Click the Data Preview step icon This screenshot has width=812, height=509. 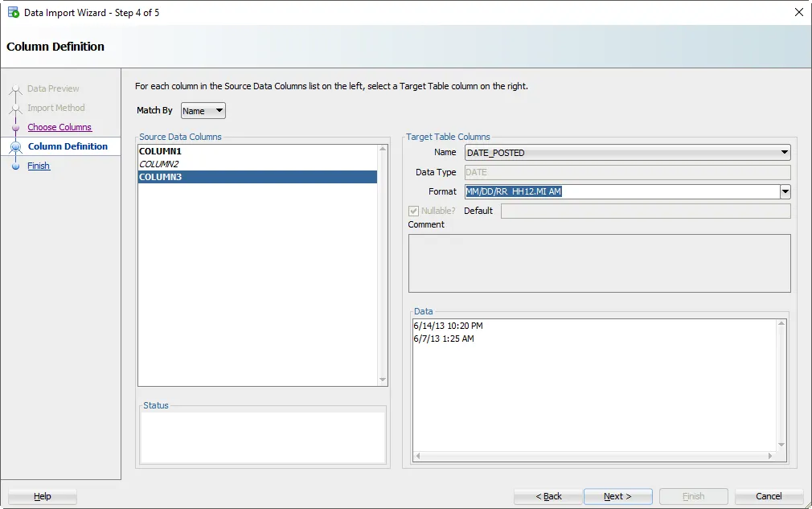(15, 89)
